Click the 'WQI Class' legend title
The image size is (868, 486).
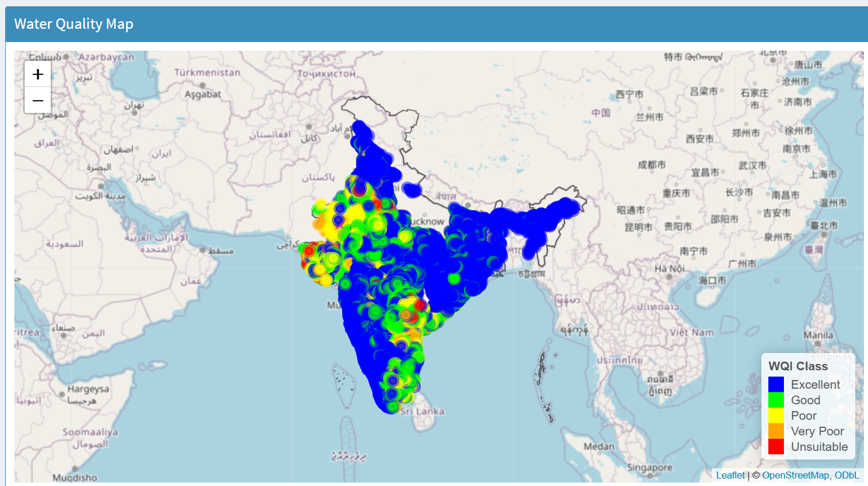pyautogui.click(x=798, y=366)
